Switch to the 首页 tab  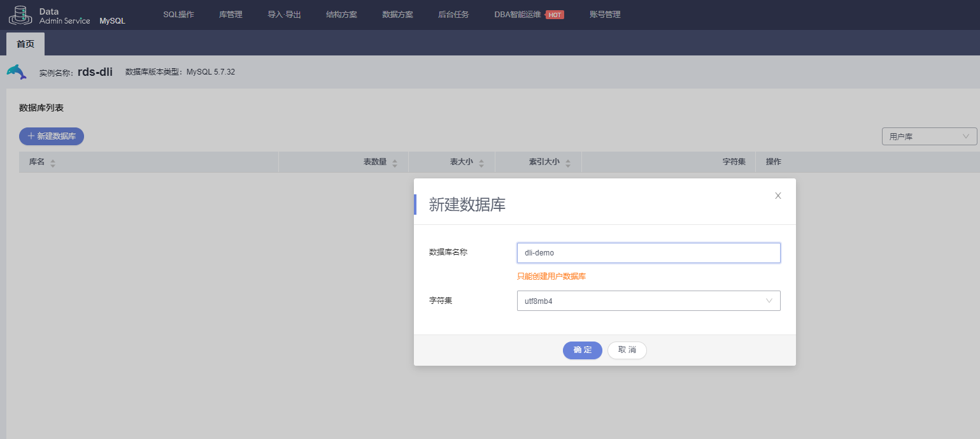25,44
